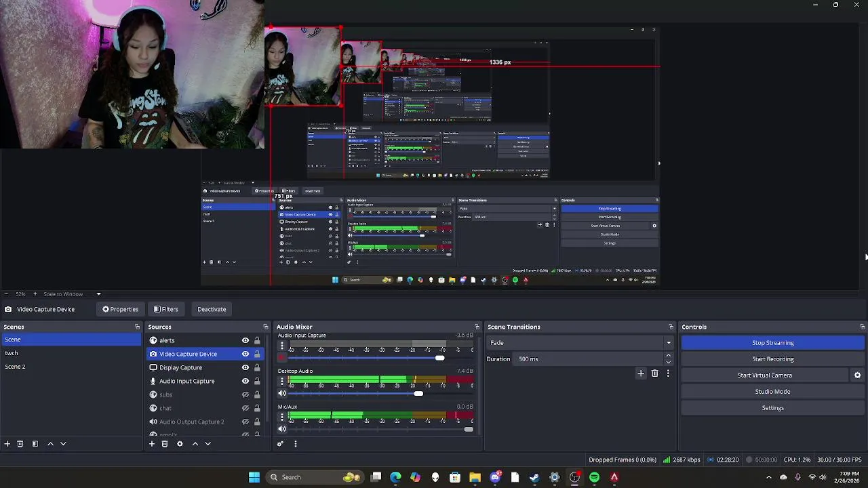Show the subs source
The image size is (868, 488).
[245, 394]
